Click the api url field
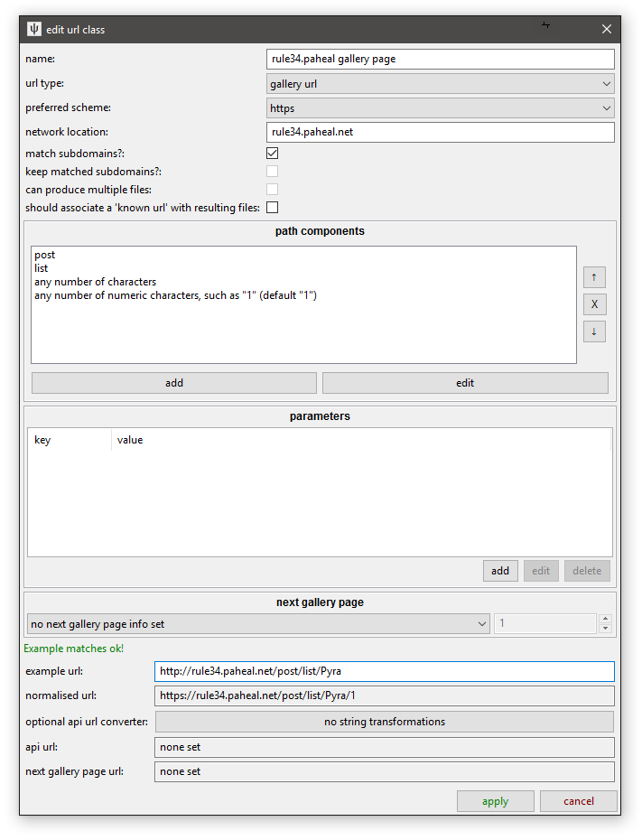Image resolution: width=642 pixels, height=840 pixels. [x=385, y=747]
